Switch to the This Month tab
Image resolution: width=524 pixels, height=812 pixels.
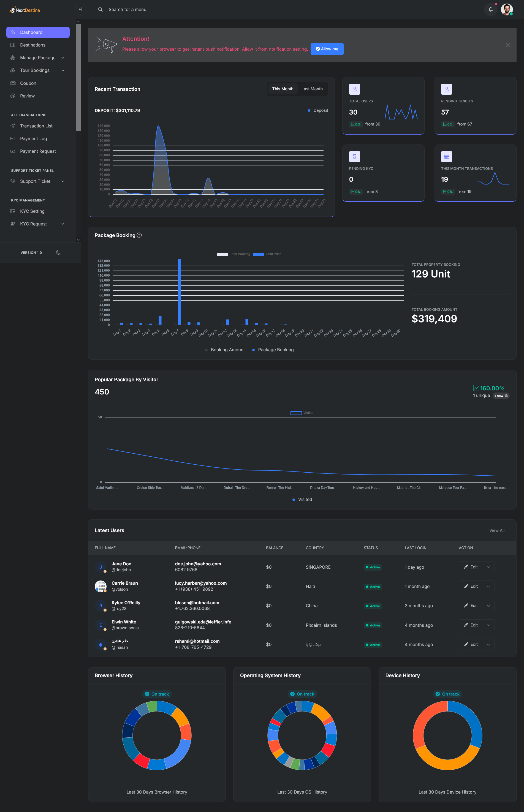pos(283,89)
